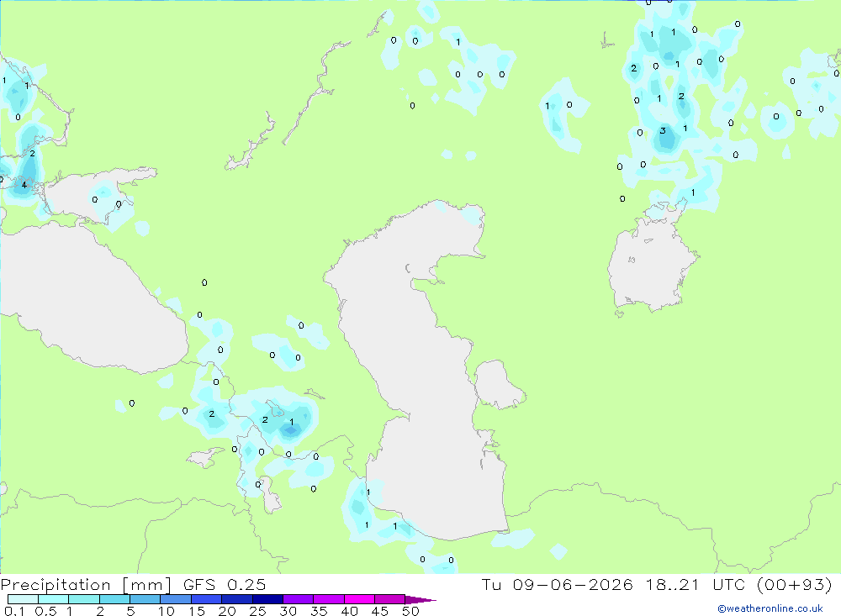
Task: Click the legend value '15'
Action: (197, 611)
